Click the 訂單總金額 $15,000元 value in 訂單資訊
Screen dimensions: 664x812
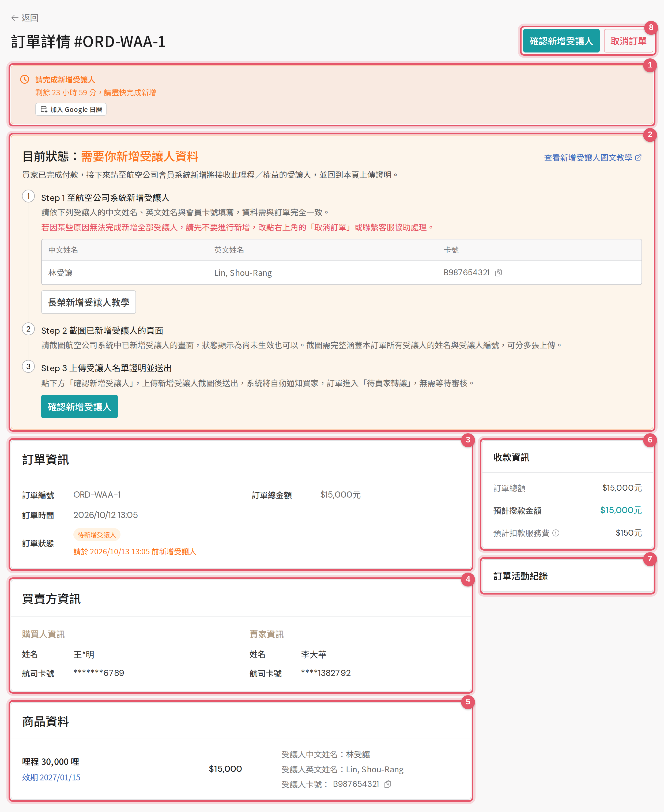click(340, 495)
